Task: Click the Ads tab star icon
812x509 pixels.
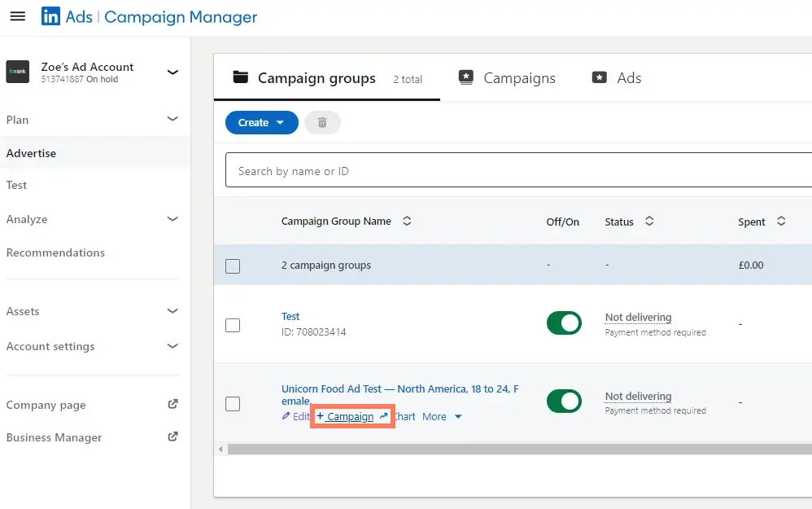Action: tap(599, 77)
